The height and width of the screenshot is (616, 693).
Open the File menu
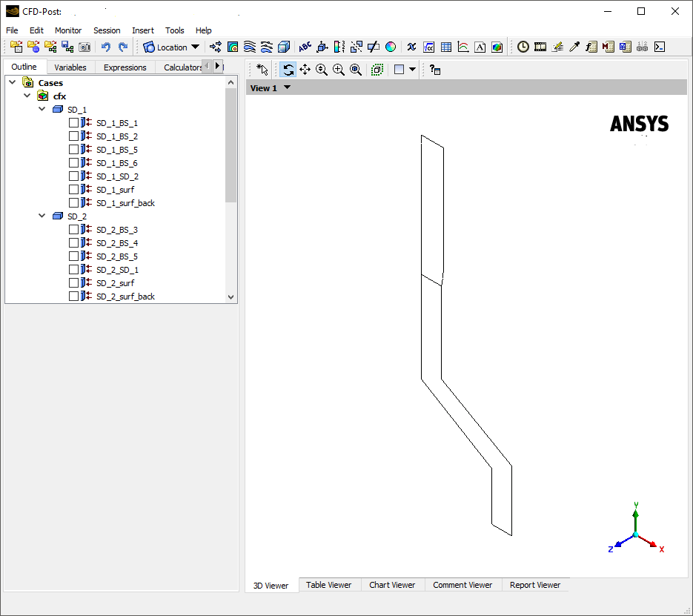[12, 30]
